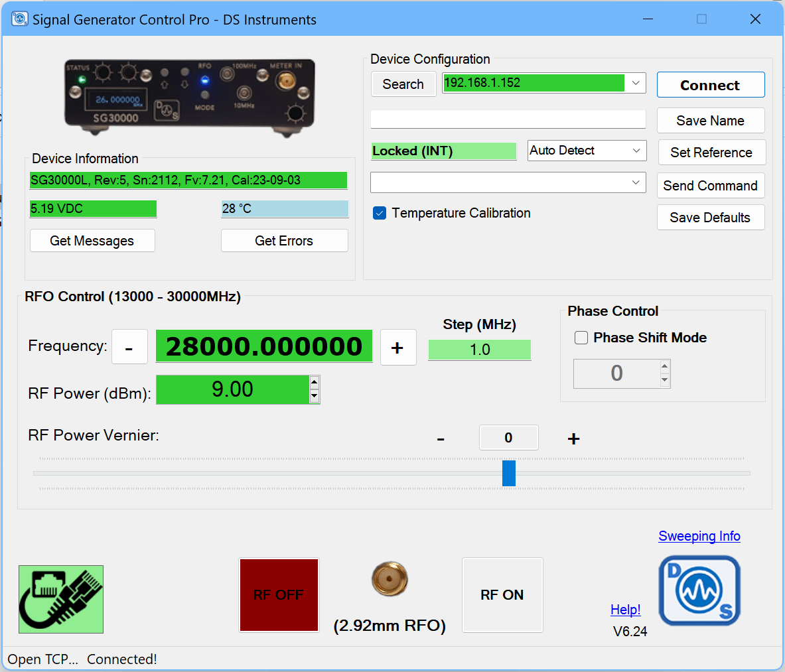Click the SG30000 device image

click(189, 98)
